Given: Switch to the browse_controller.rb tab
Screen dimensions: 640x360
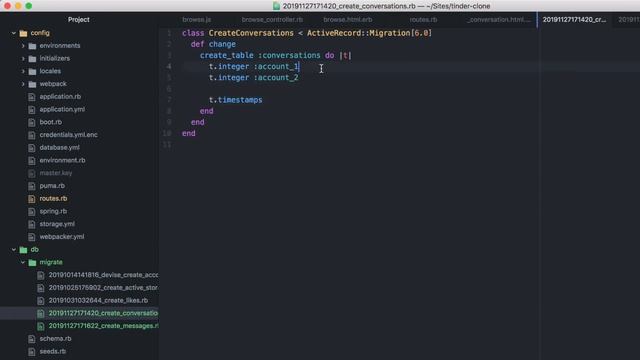Looking at the screenshot, I should point(272,20).
